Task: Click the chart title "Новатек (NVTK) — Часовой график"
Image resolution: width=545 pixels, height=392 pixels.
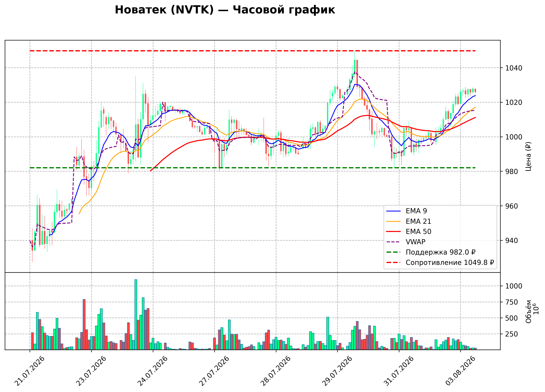Action: tap(225, 10)
